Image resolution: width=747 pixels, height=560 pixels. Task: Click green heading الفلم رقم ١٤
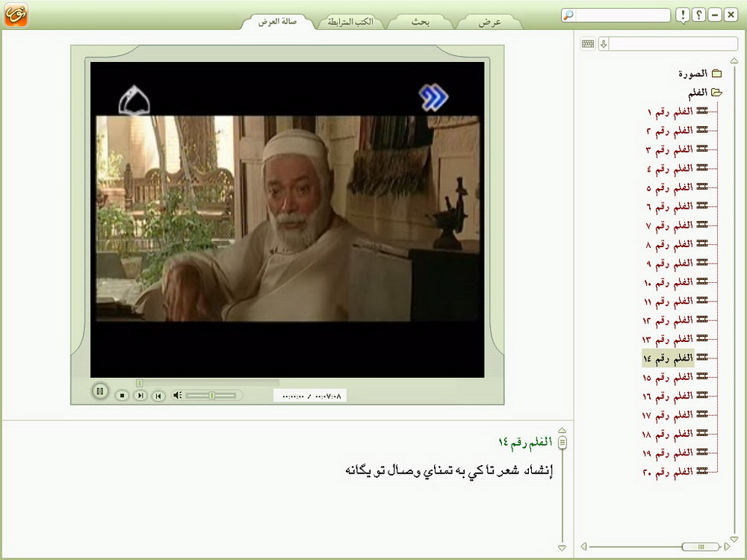[x=525, y=442]
